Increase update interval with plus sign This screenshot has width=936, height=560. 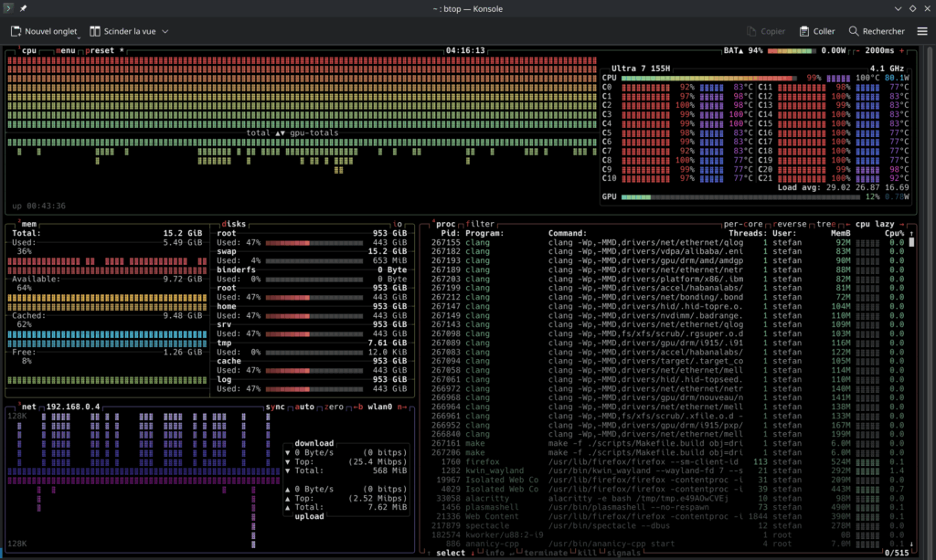902,51
